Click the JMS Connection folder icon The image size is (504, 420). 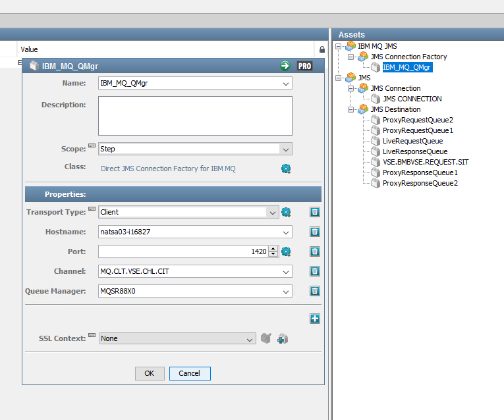(x=363, y=88)
